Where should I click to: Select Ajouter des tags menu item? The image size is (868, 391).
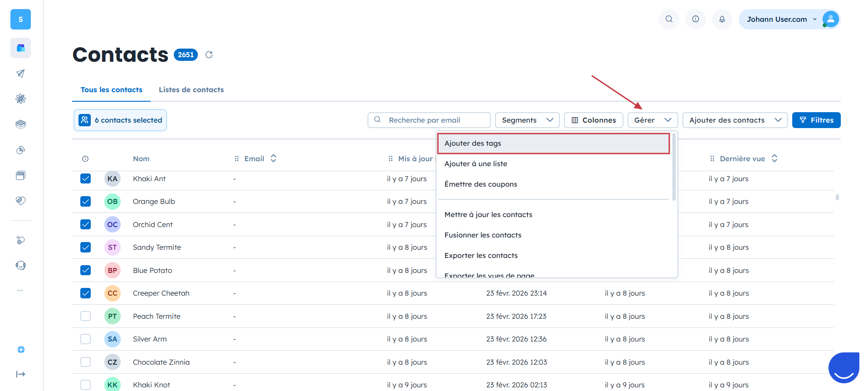tap(554, 144)
